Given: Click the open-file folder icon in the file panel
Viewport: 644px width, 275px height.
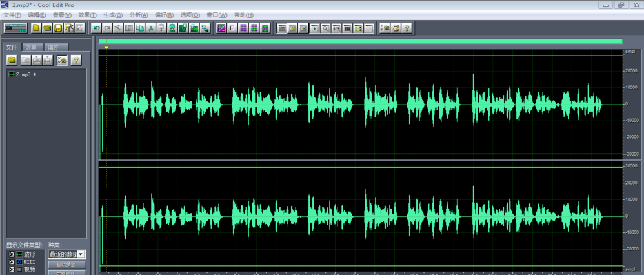Looking at the screenshot, I should point(12,60).
